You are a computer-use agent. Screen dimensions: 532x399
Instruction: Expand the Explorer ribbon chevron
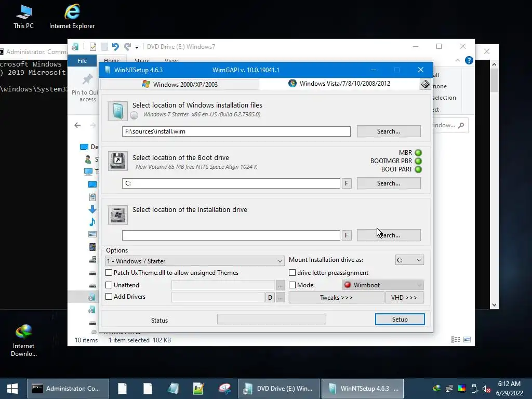tap(457, 60)
